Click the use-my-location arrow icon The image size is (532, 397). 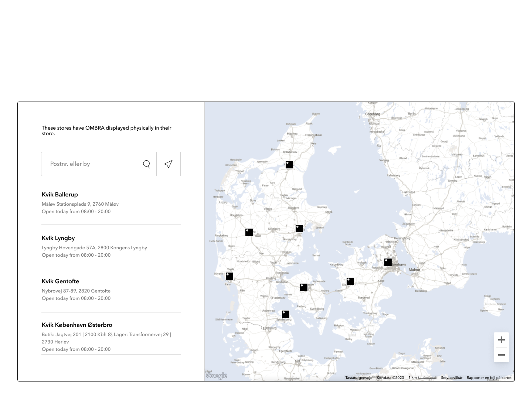pos(168,164)
